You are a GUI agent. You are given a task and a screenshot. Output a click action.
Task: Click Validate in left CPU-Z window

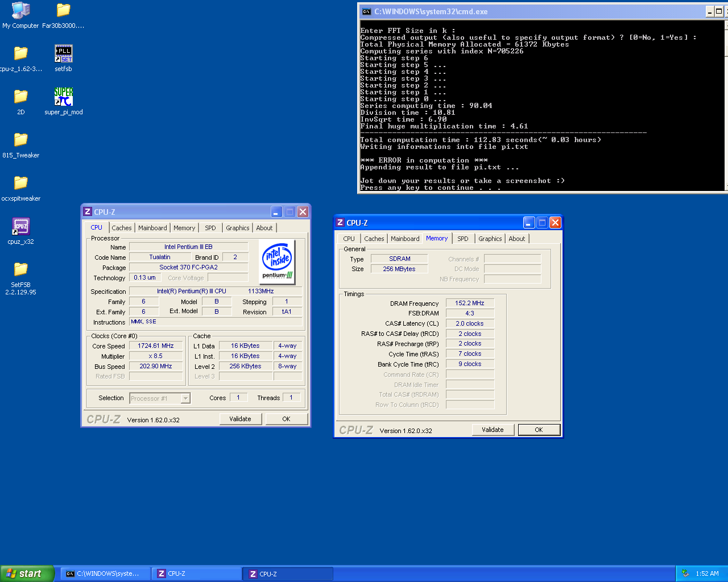240,419
